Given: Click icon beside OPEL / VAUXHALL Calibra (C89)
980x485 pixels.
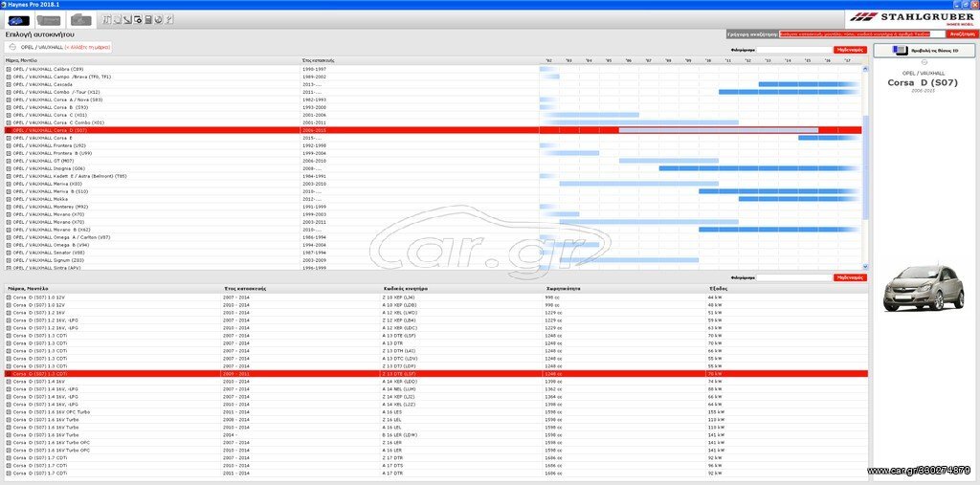Looking at the screenshot, I should (x=8, y=69).
